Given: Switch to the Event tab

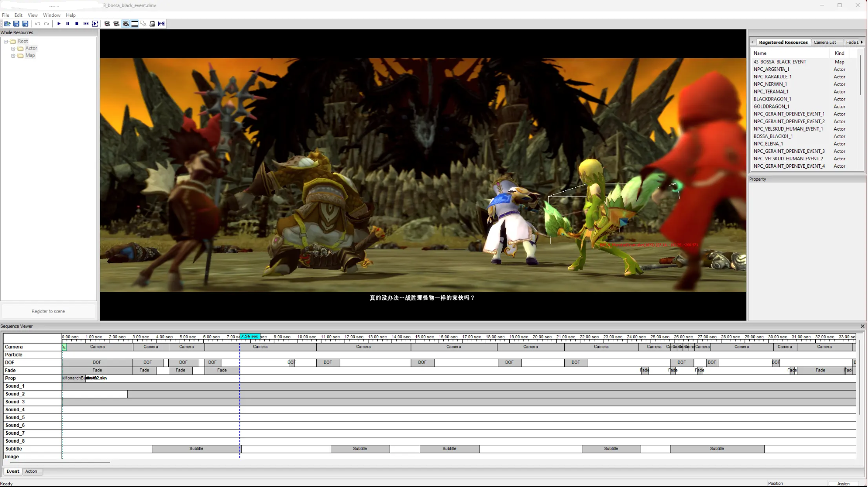Looking at the screenshot, I should [13, 472].
